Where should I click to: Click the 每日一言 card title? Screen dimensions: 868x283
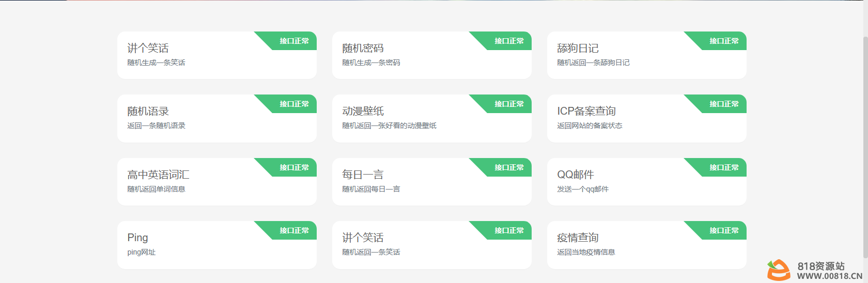coord(363,175)
